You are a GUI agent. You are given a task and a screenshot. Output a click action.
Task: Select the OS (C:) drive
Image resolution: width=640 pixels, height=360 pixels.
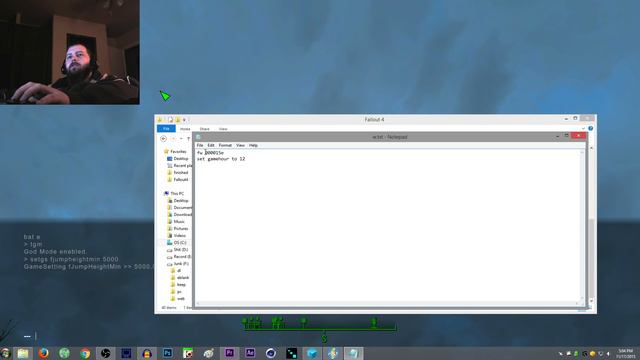pos(177,242)
